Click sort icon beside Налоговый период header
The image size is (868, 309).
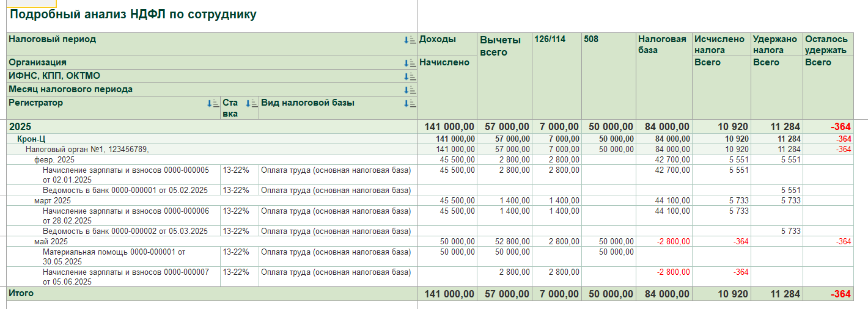point(410,40)
